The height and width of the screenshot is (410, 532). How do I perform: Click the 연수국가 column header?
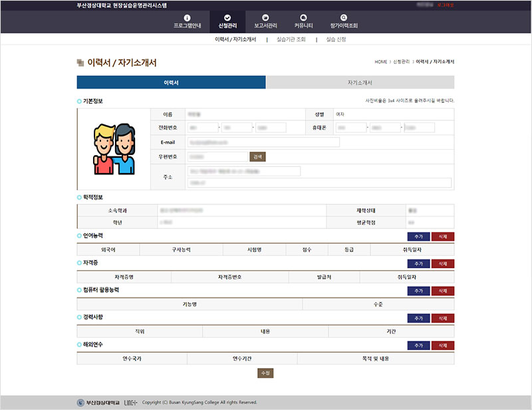(x=132, y=359)
